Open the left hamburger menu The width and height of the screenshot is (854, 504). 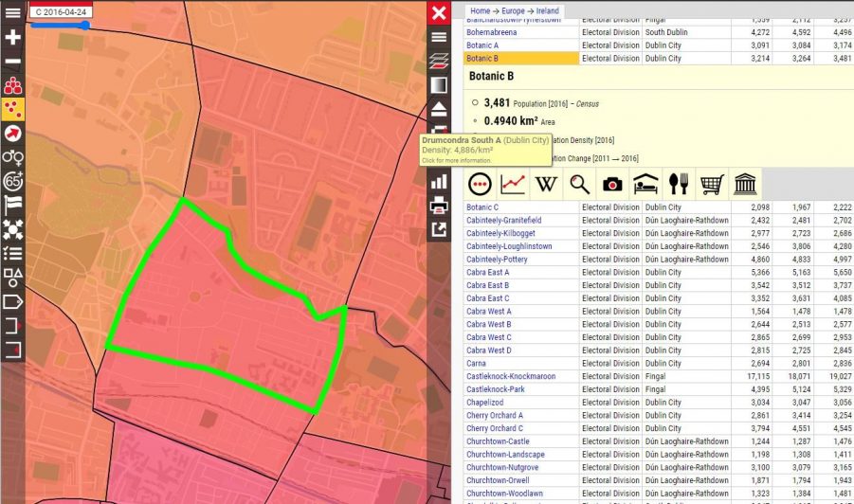coord(12,12)
